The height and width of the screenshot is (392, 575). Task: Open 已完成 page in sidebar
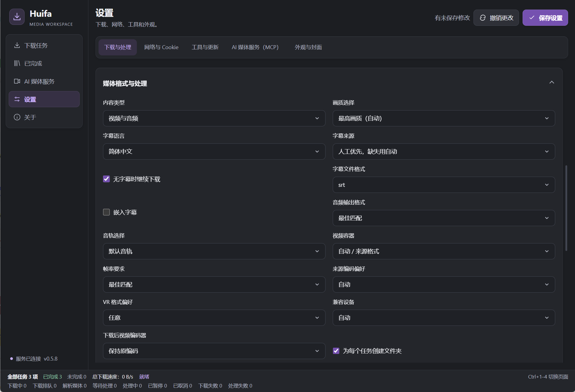point(44,63)
